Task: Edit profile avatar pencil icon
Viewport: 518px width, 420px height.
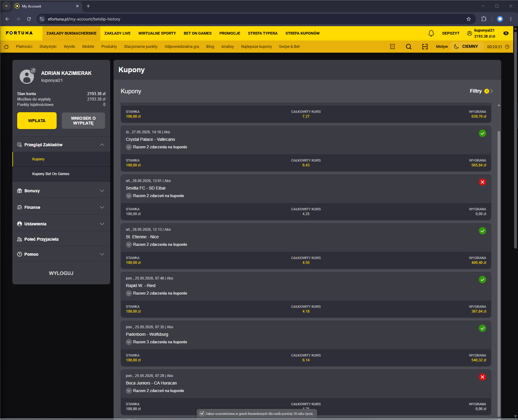Action: tap(33, 70)
